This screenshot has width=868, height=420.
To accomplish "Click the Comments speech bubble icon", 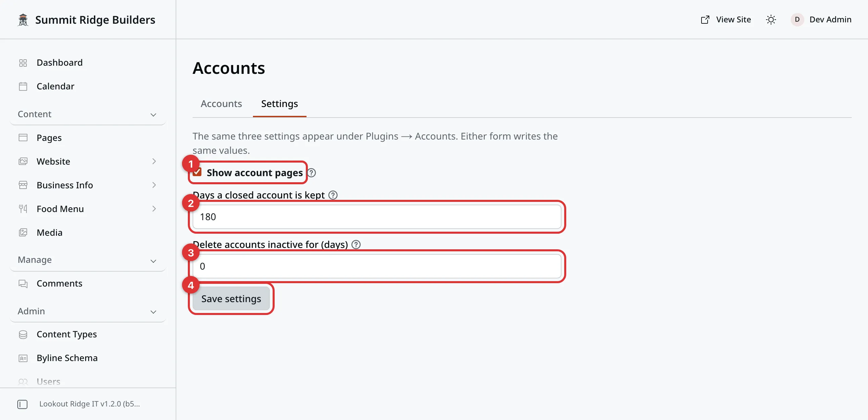I will coord(23,283).
